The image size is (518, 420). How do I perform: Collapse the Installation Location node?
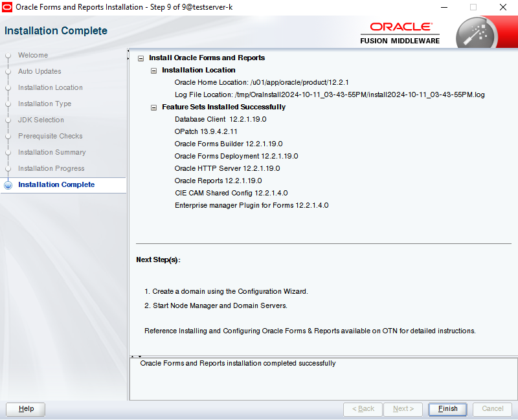pyautogui.click(x=153, y=71)
